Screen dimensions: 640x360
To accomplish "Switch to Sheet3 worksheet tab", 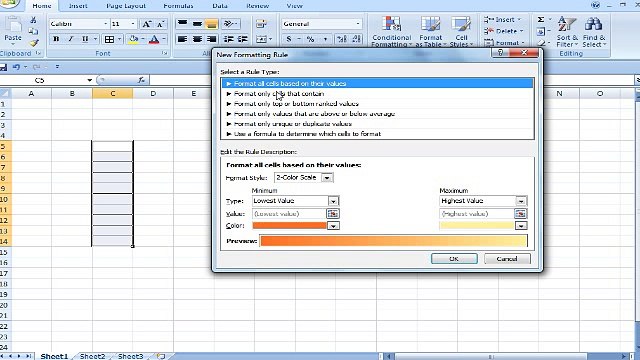I will click(x=131, y=356).
